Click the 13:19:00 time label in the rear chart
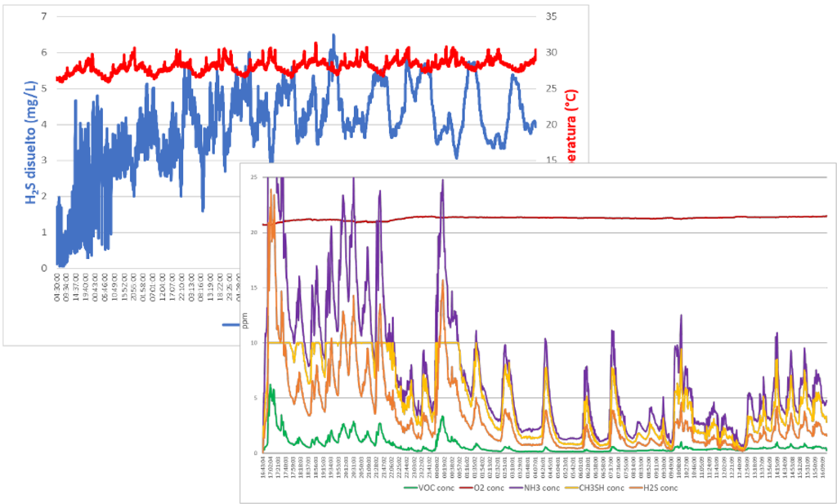837x504 pixels. coord(210,287)
